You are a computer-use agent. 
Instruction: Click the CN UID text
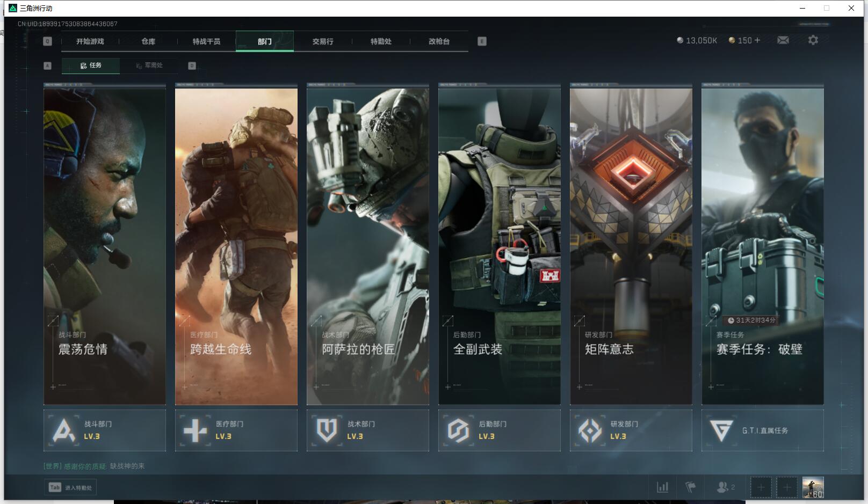click(68, 24)
